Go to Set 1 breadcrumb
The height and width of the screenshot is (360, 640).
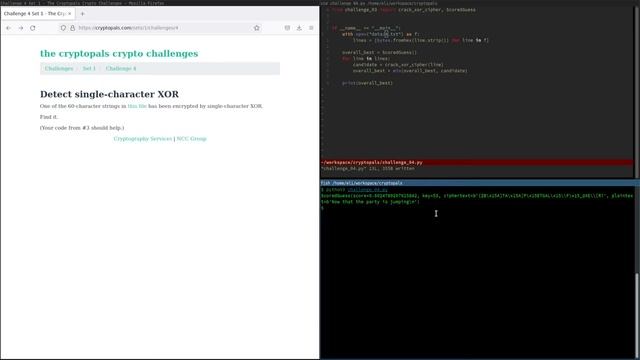click(89, 69)
